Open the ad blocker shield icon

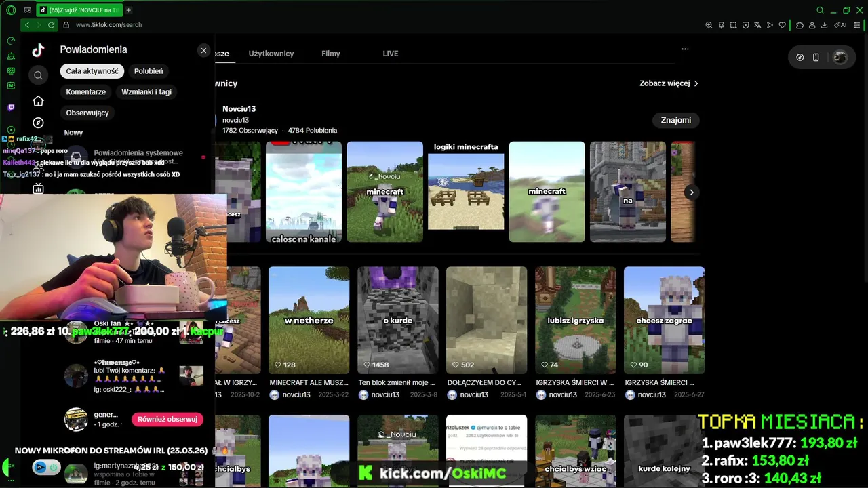click(745, 25)
